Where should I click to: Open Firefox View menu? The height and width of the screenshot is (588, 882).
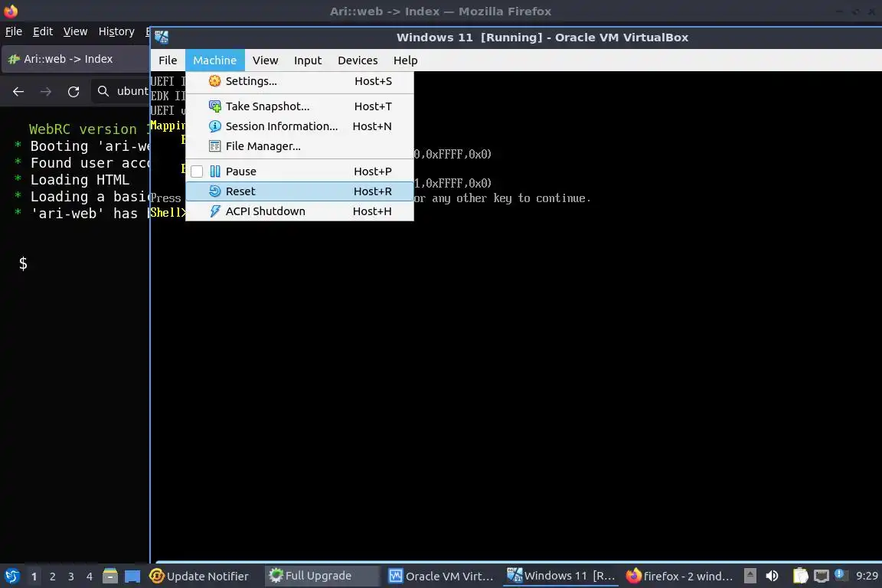[75, 31]
